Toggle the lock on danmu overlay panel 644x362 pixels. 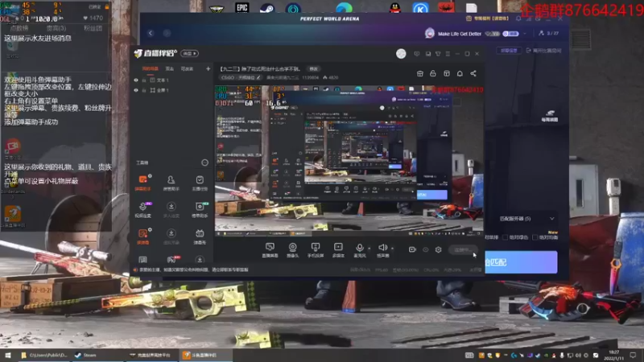tap(107, 7)
